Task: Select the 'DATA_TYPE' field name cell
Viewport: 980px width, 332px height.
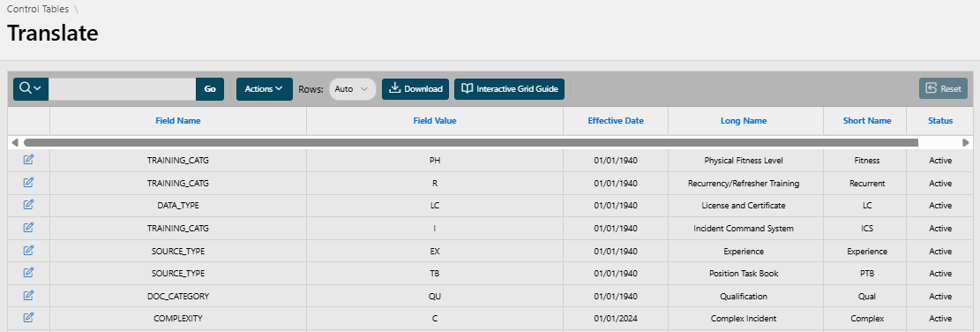Action: [x=178, y=206]
